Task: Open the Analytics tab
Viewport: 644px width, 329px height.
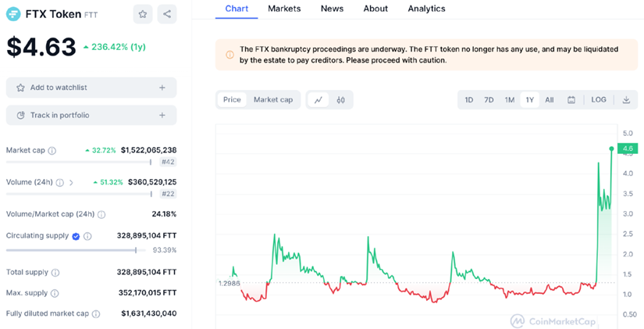Action: [426, 9]
